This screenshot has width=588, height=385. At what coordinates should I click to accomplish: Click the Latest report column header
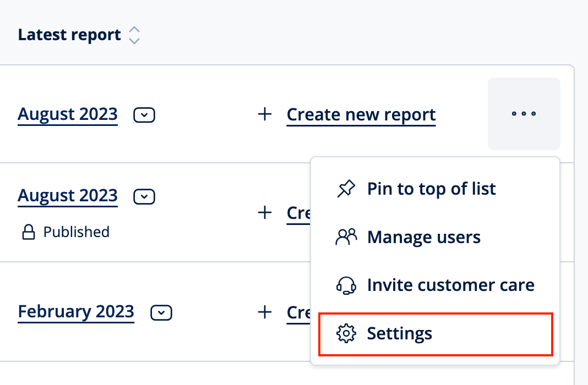tap(70, 34)
